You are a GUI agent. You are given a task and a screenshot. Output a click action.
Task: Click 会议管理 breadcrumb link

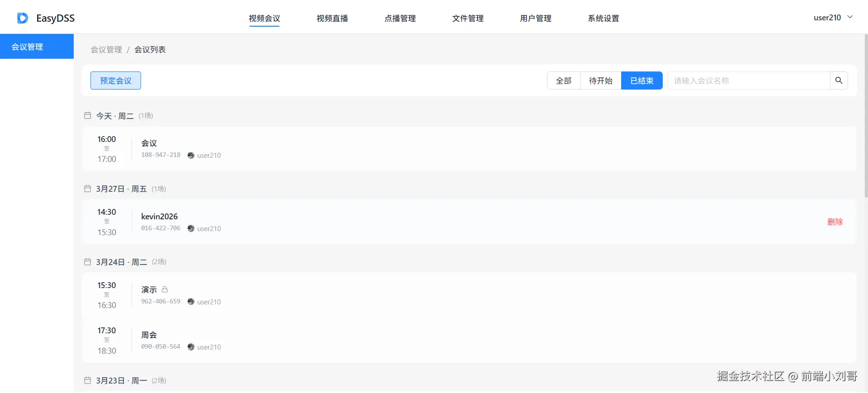click(x=106, y=49)
